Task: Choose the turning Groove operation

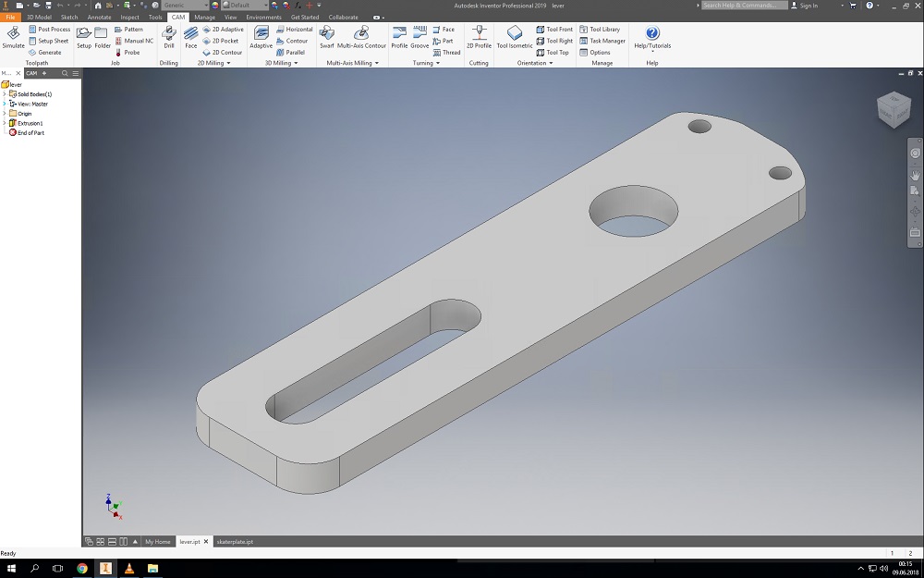Action: pos(419,37)
